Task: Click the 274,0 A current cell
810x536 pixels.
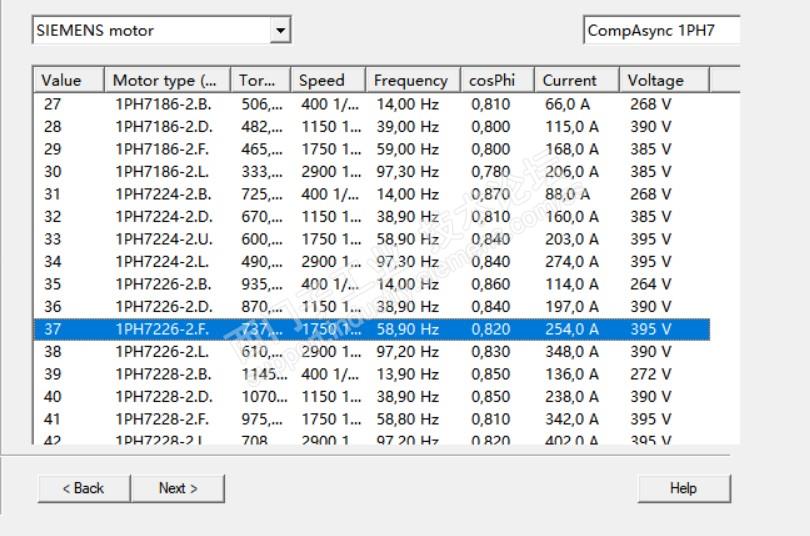Action: 572,262
